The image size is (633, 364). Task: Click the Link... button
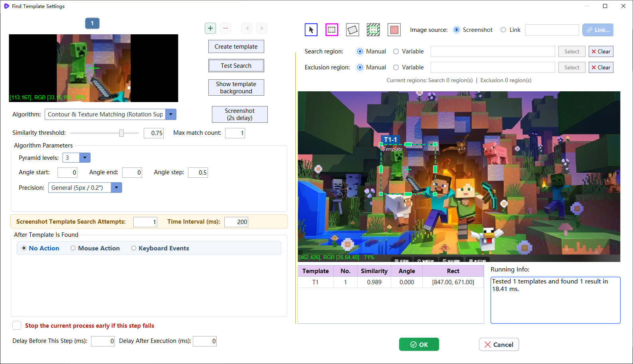point(598,30)
